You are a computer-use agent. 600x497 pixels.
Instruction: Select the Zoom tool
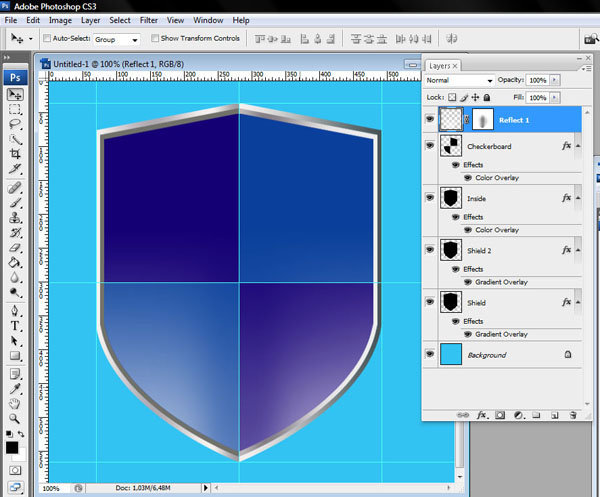click(x=15, y=419)
